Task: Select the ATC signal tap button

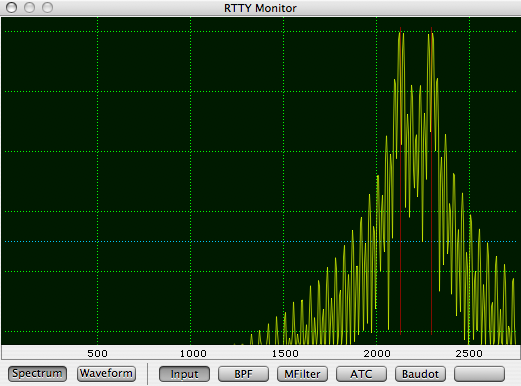Action: click(361, 374)
